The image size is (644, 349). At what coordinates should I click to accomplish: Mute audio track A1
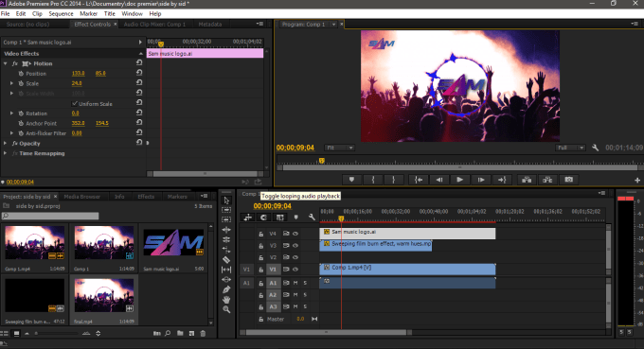click(295, 283)
